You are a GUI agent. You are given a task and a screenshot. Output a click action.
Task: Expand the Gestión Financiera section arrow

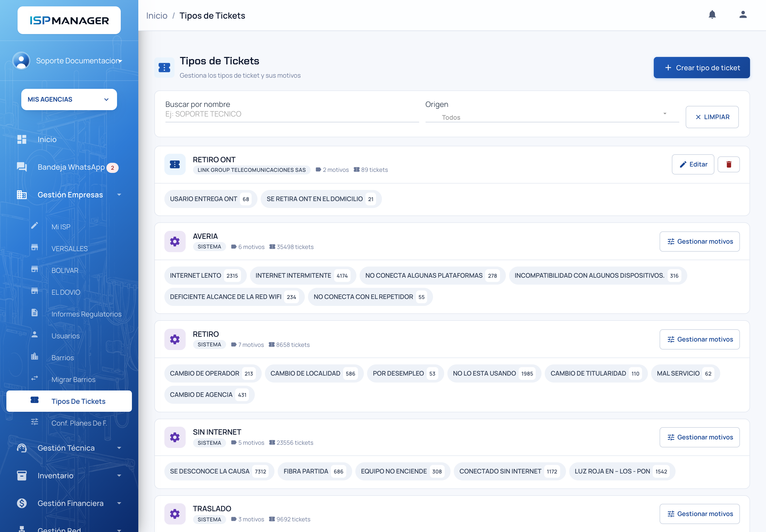tap(119, 503)
